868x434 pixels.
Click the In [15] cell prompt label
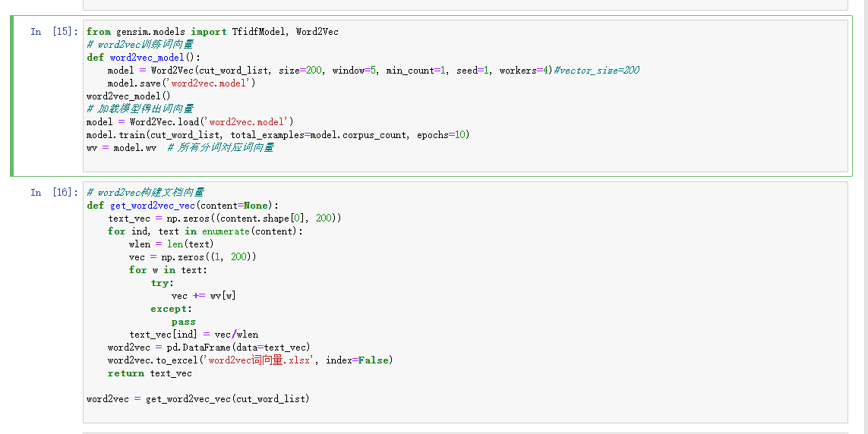(x=54, y=32)
